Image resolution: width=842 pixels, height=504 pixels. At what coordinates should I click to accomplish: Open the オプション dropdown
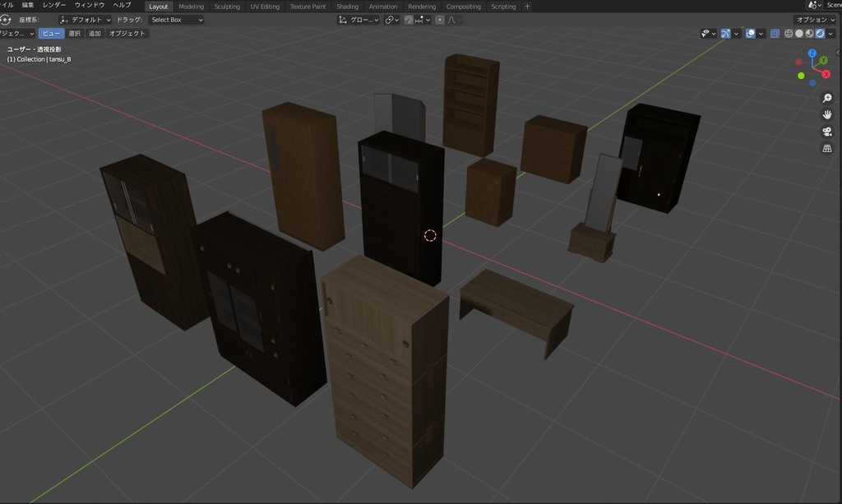(816, 20)
